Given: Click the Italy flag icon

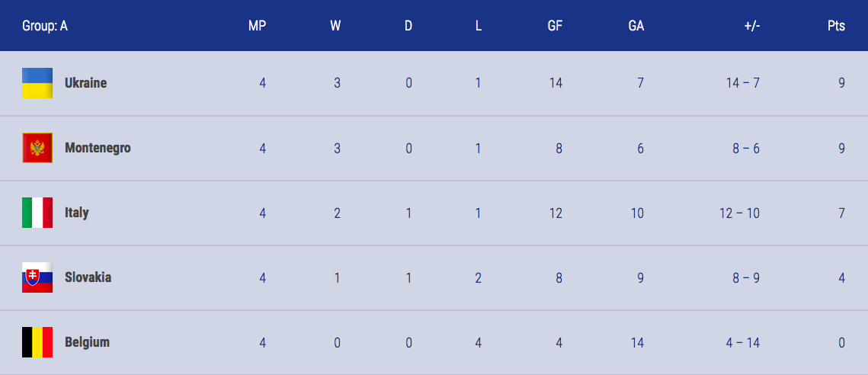Looking at the screenshot, I should [x=37, y=213].
